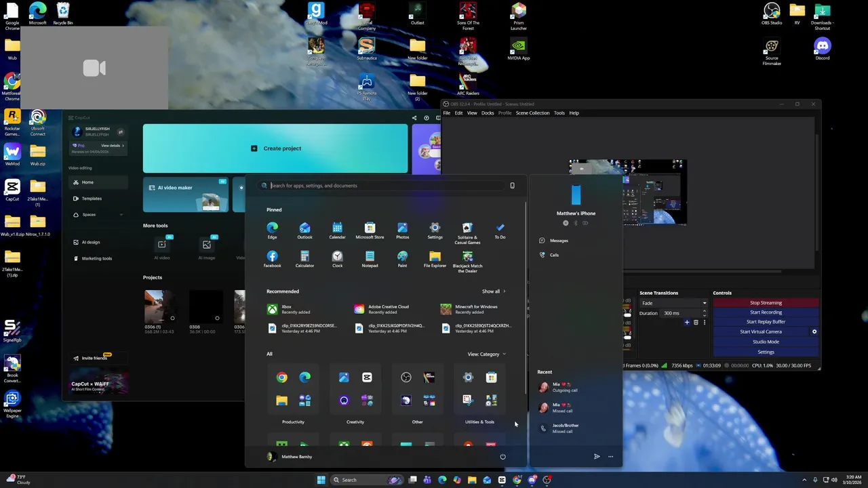Launch Solitaire & Casual Games
This screenshot has height=488, width=868.
click(467, 232)
